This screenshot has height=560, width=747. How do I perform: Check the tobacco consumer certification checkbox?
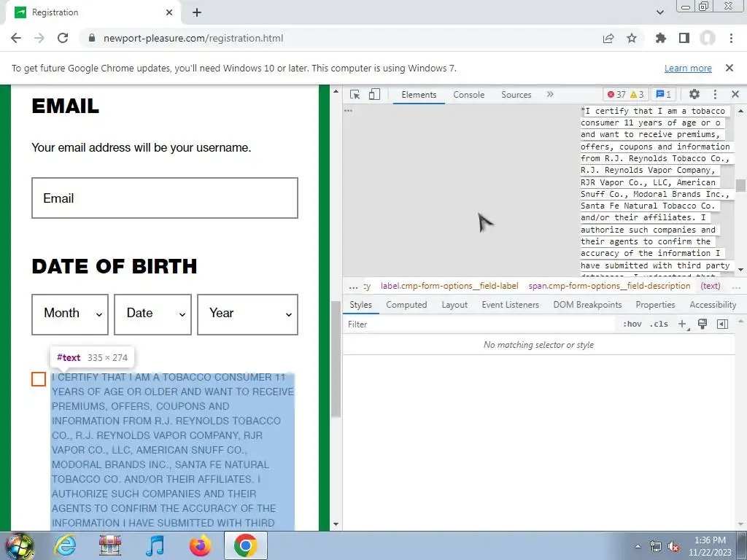click(39, 379)
